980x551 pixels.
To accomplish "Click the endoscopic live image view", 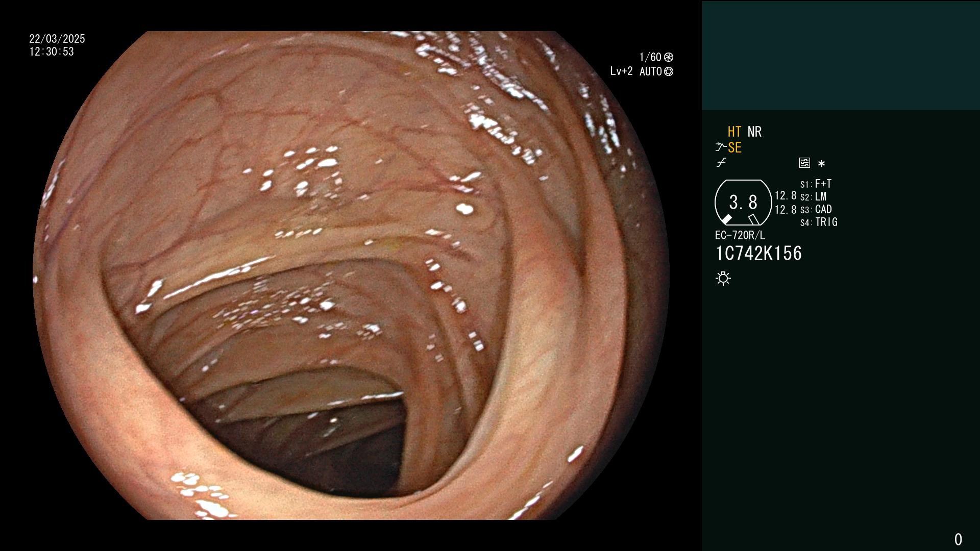I will tap(351, 275).
